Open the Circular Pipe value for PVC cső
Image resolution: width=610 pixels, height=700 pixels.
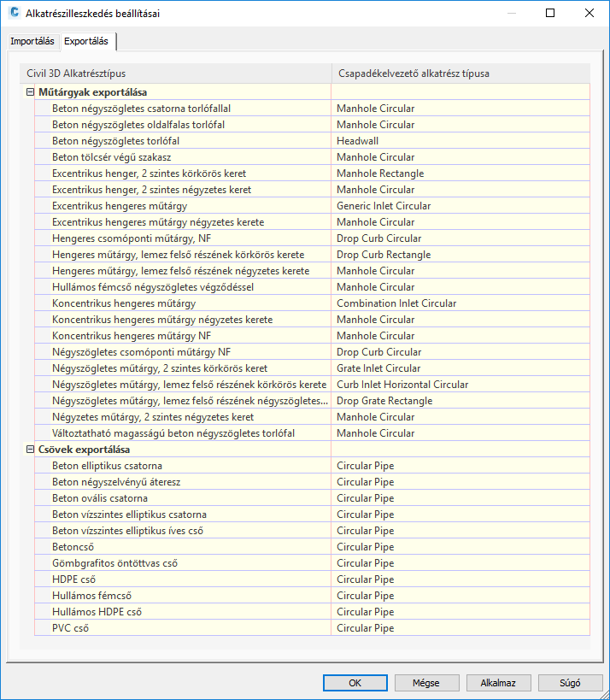(x=460, y=627)
